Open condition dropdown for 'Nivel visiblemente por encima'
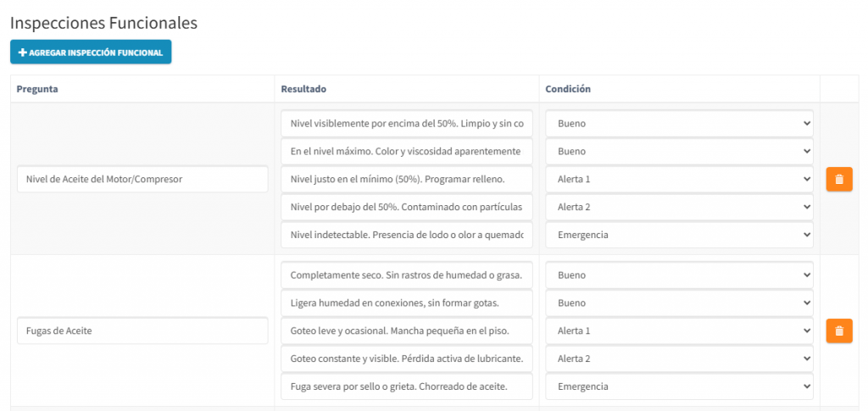 (679, 124)
